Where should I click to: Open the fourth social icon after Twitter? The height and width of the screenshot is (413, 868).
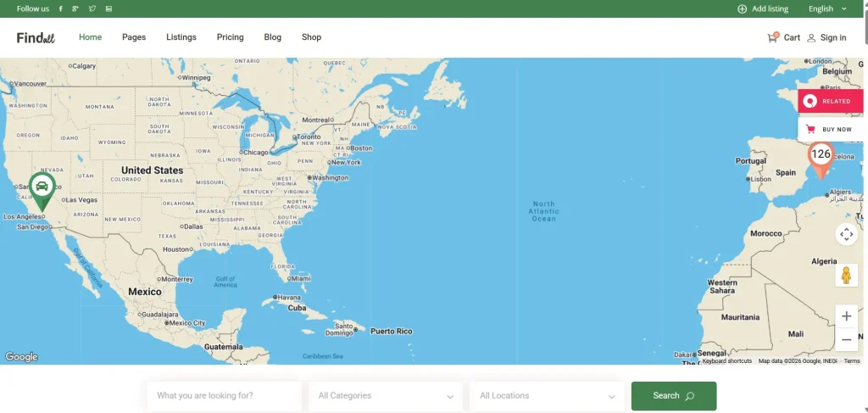coord(108,8)
